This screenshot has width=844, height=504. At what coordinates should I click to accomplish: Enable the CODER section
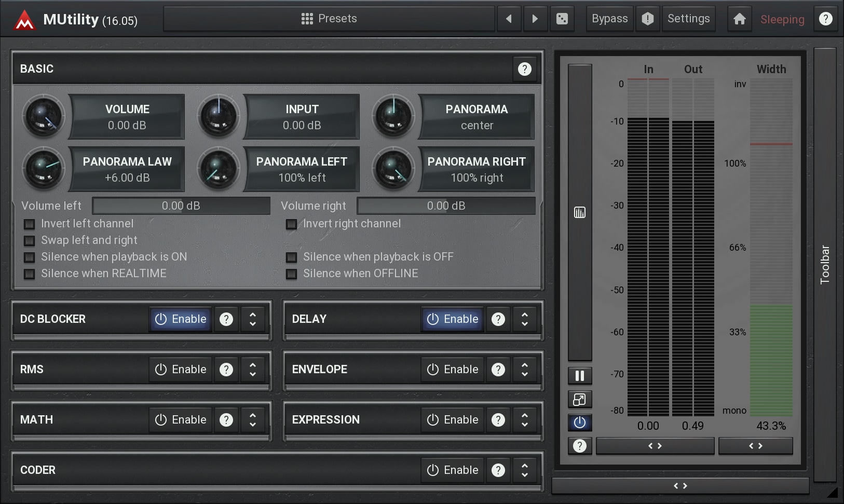click(453, 470)
